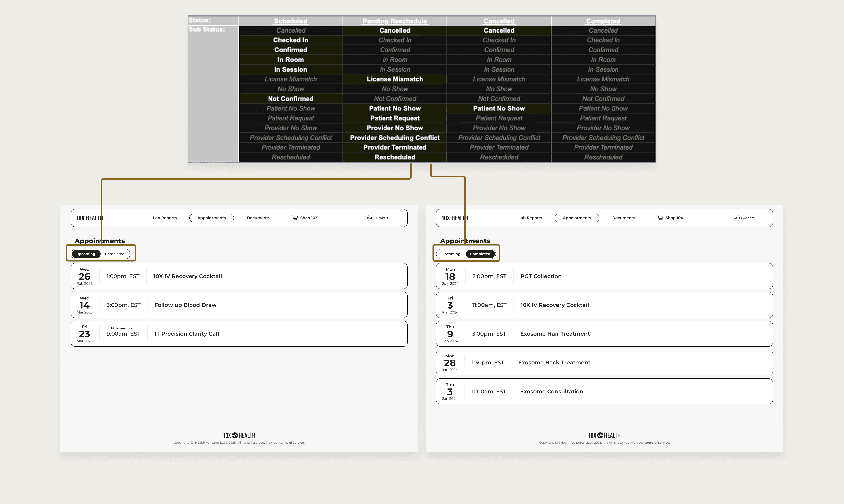Screen dimensions: 844x504
Task: Click the GC avatar icon in left mockup
Action: point(370,218)
